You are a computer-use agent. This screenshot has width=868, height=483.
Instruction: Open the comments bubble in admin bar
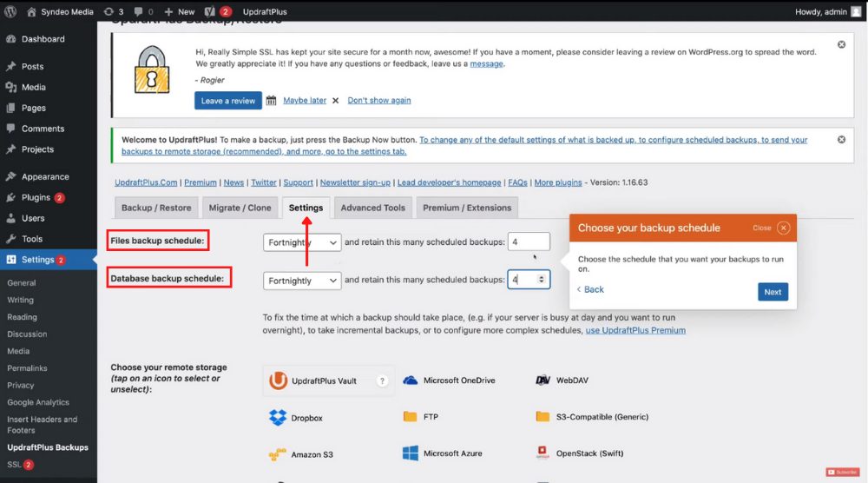[143, 11]
